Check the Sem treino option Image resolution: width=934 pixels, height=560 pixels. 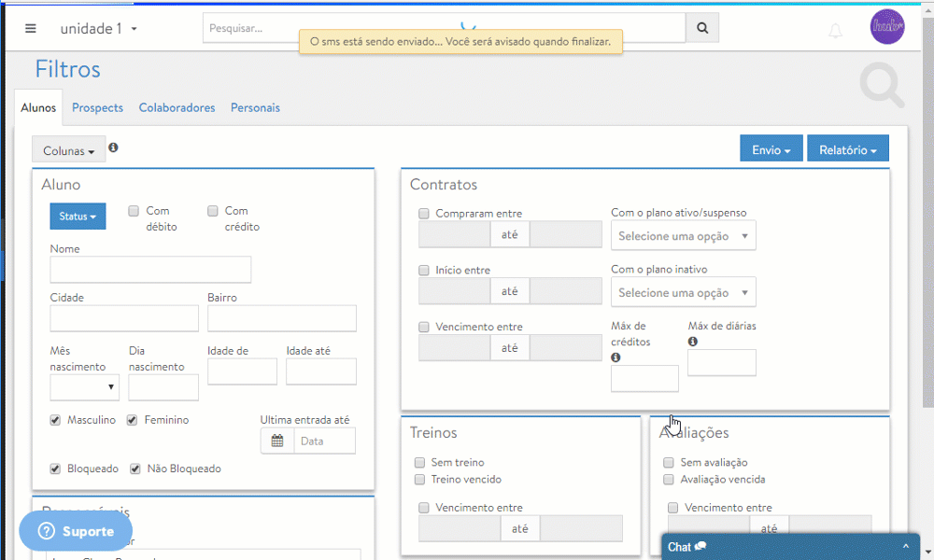[x=420, y=462]
